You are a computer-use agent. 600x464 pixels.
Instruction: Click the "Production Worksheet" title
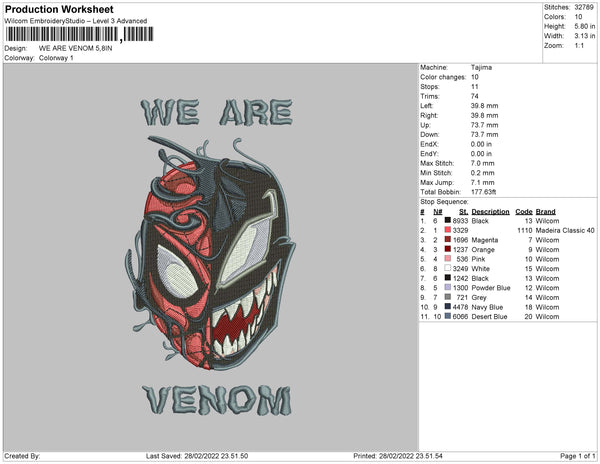pos(59,9)
